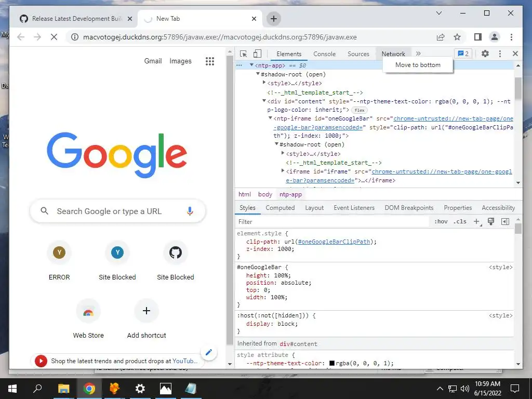Viewport: 532px width, 399px height.
Task: Toggle the flex badge on content div
Action: [360, 110]
